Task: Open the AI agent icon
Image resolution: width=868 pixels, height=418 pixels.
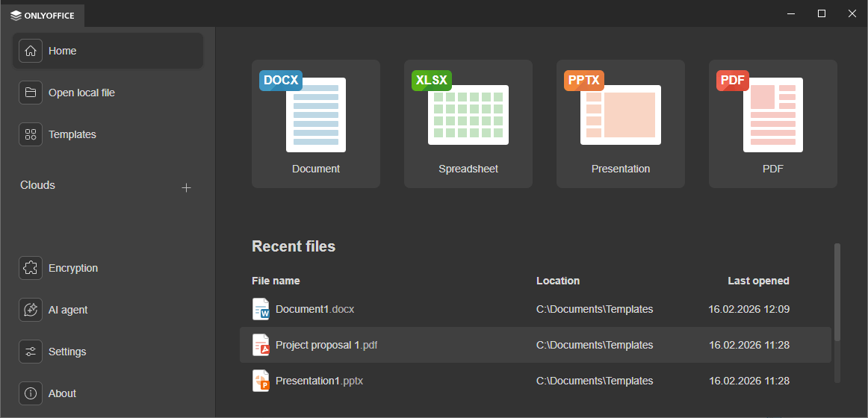Action: 31,310
